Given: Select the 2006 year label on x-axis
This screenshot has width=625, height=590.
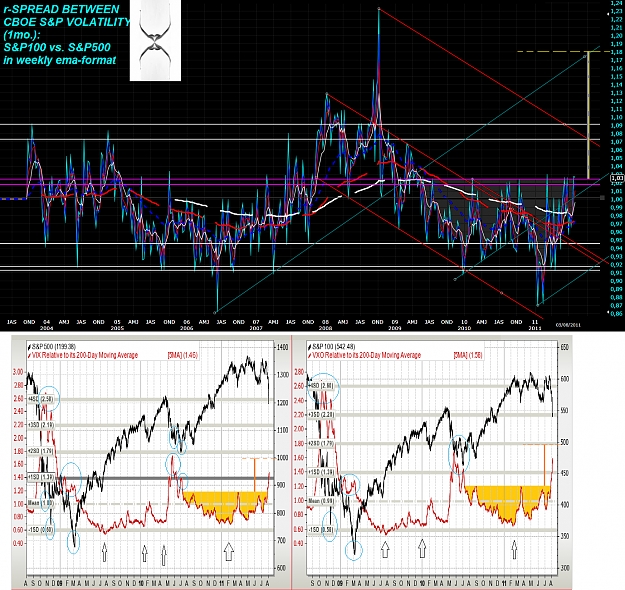Looking at the screenshot, I should (x=186, y=328).
